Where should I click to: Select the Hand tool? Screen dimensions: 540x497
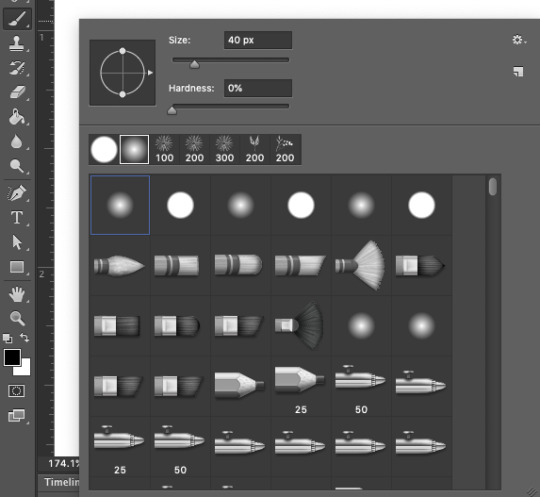(17, 294)
